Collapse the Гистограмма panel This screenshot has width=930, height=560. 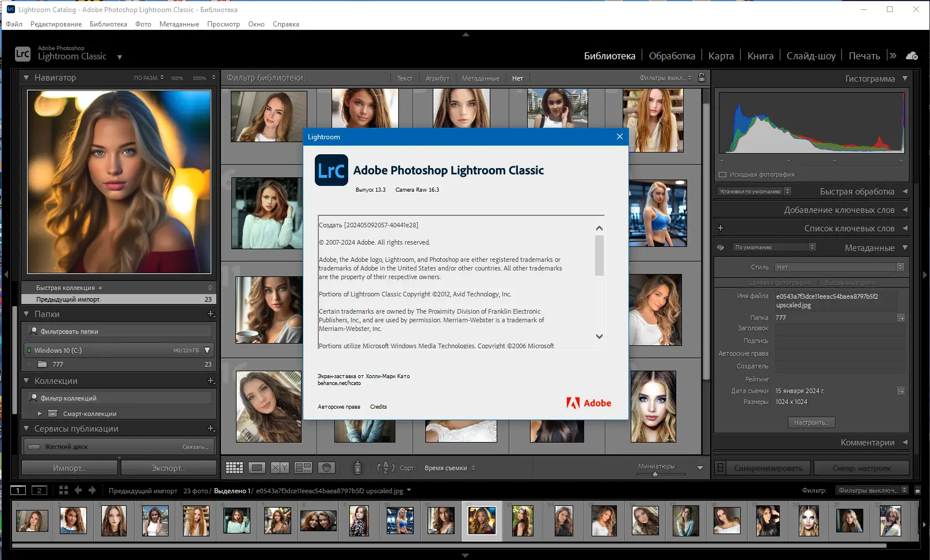(905, 78)
